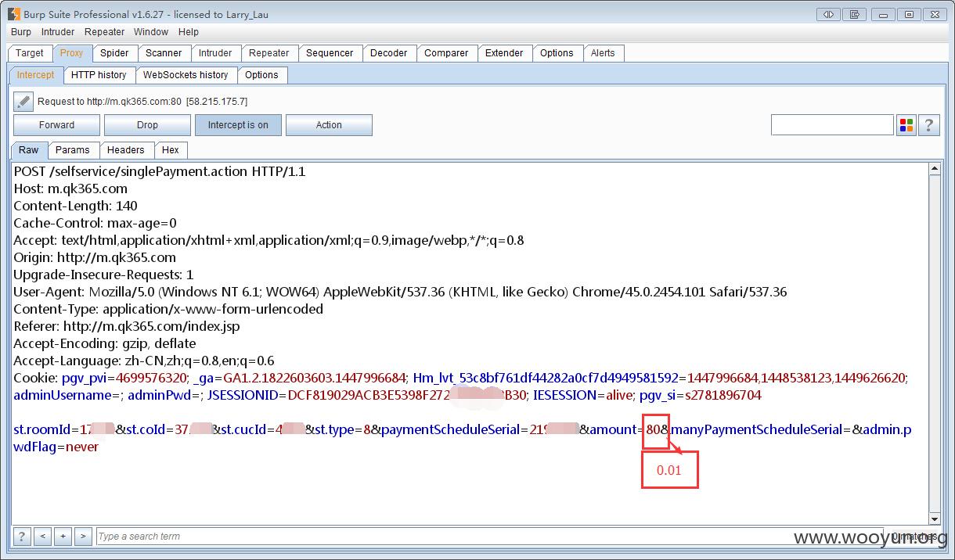Click the User-Agent header line
This screenshot has width=955, height=560.
point(400,292)
